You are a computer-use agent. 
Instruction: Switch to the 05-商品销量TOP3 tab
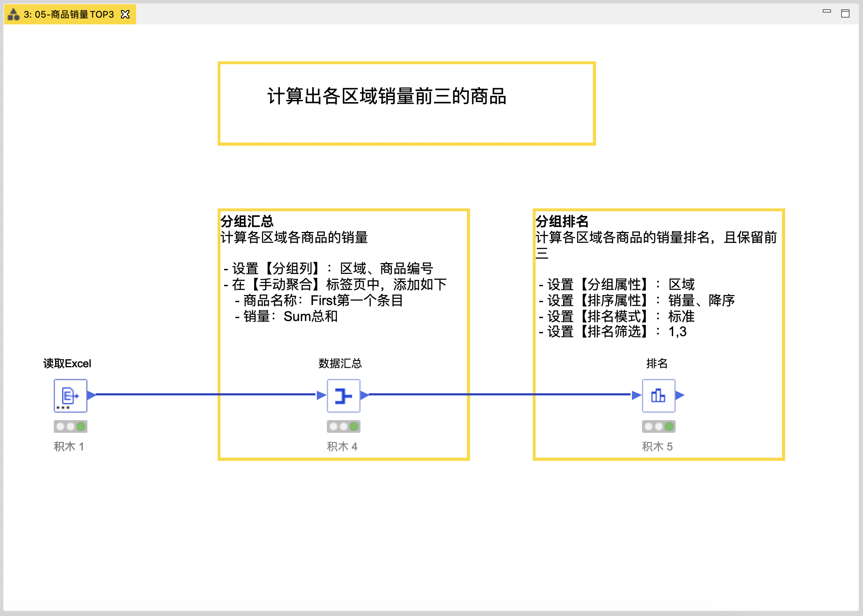pos(69,14)
